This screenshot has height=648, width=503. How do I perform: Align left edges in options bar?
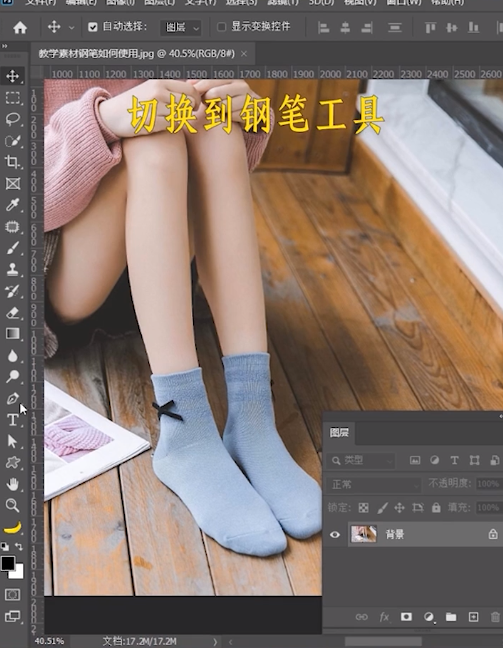324,28
